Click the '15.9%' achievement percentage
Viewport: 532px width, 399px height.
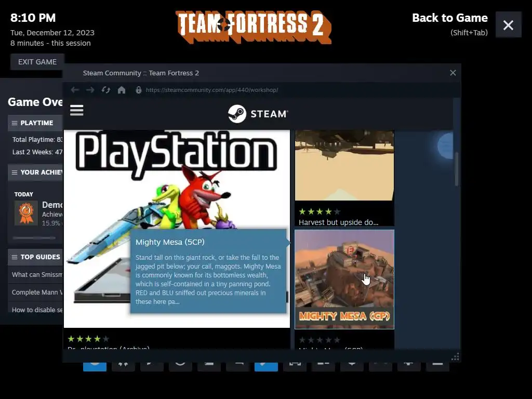(51, 223)
